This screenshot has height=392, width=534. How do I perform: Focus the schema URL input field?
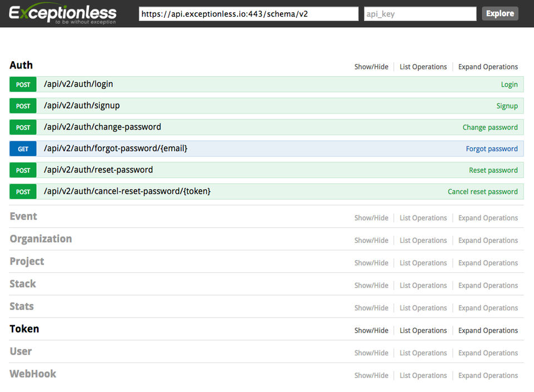(x=248, y=14)
